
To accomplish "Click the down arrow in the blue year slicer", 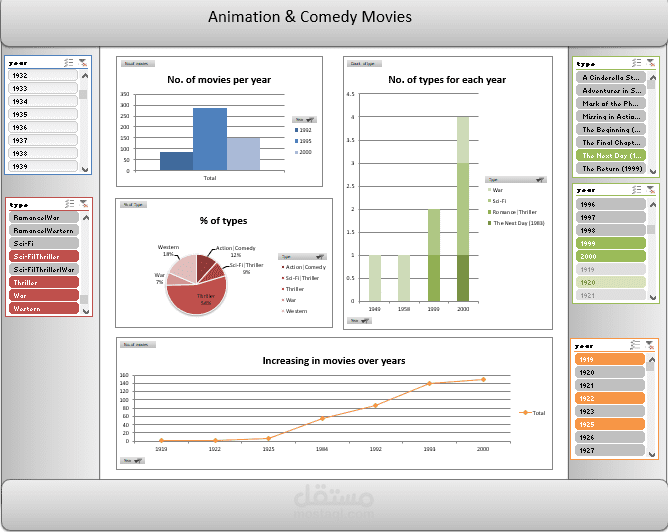I will [x=85, y=170].
